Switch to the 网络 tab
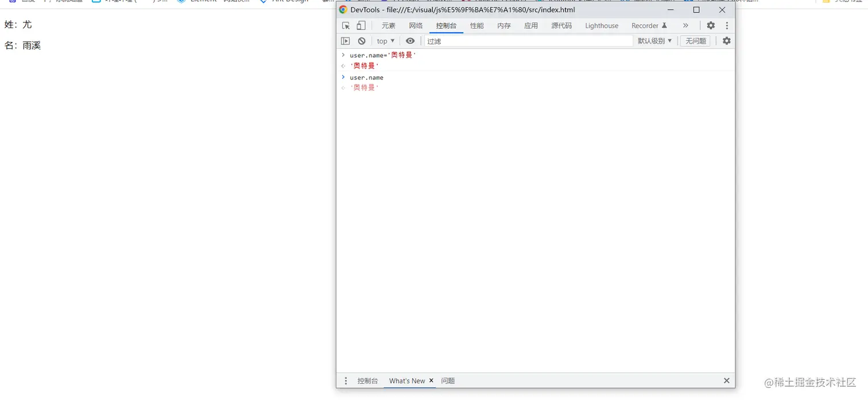Image resolution: width=868 pixels, height=400 pixels. click(x=416, y=25)
